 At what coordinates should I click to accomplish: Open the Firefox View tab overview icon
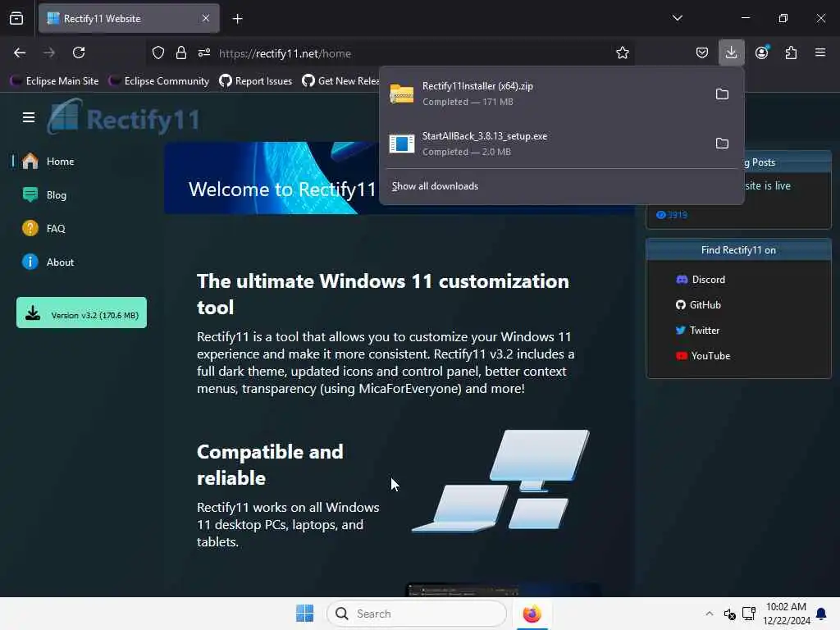[x=16, y=19]
